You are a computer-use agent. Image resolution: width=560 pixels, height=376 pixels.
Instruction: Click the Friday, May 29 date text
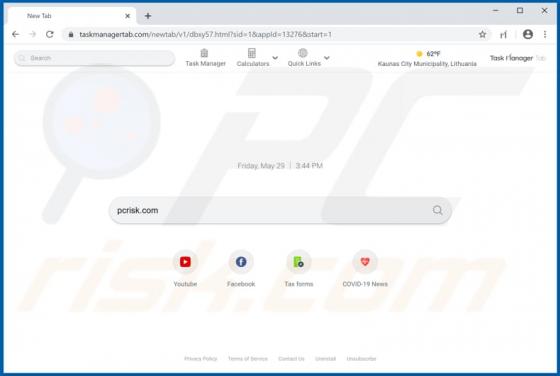261,166
